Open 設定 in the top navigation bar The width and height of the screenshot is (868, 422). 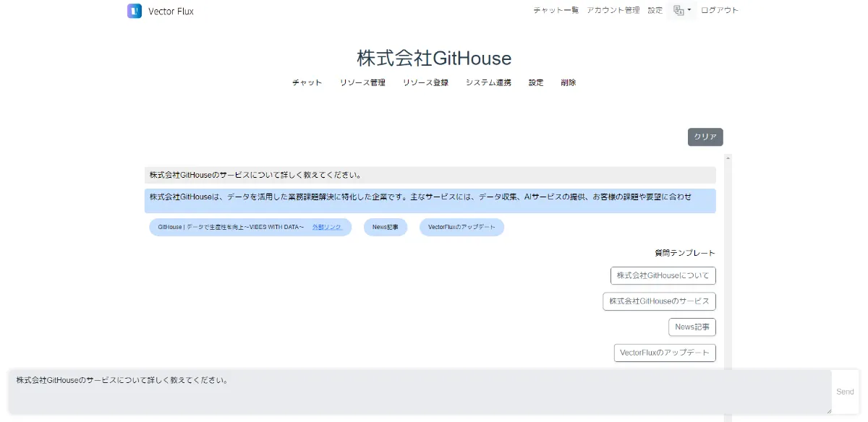[x=655, y=10]
